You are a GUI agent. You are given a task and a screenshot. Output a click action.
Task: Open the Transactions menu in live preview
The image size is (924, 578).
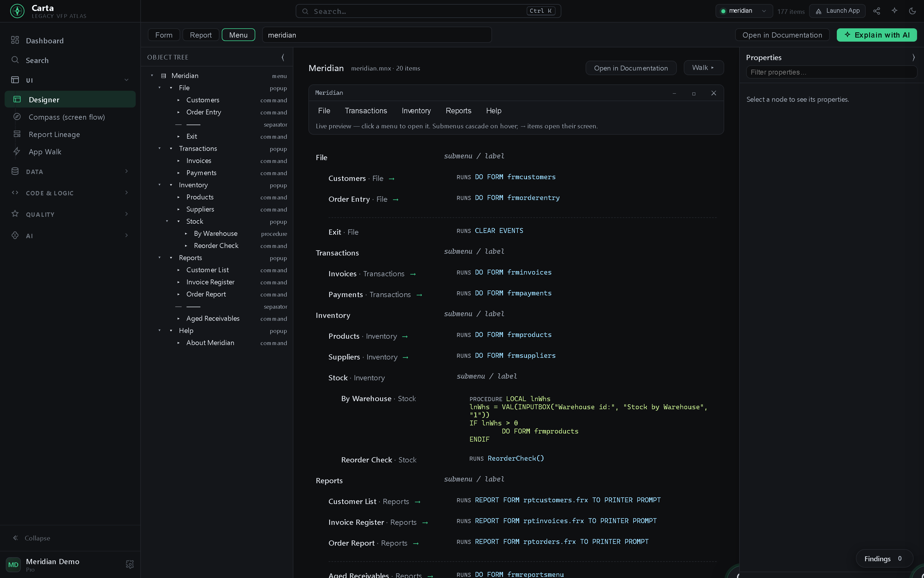366,111
